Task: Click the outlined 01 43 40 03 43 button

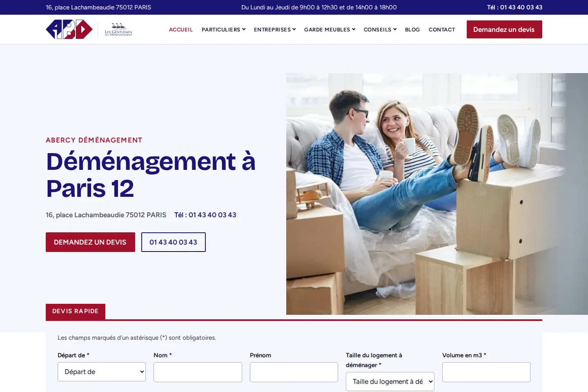Action: point(174,242)
